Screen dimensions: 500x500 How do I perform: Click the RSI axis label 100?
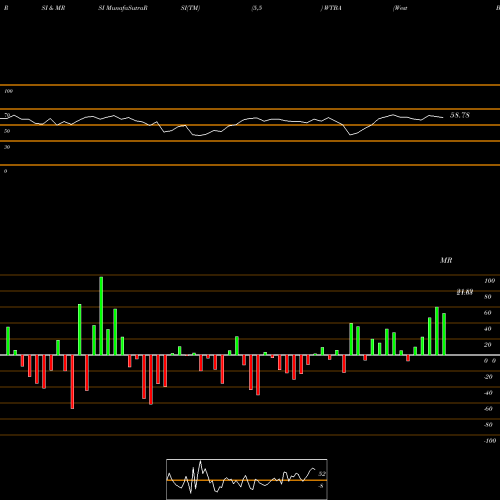[x=8, y=91]
